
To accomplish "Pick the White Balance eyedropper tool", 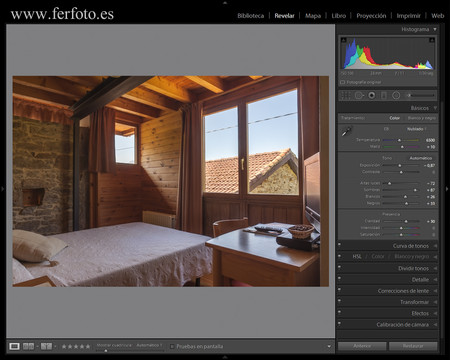I will click(x=347, y=131).
